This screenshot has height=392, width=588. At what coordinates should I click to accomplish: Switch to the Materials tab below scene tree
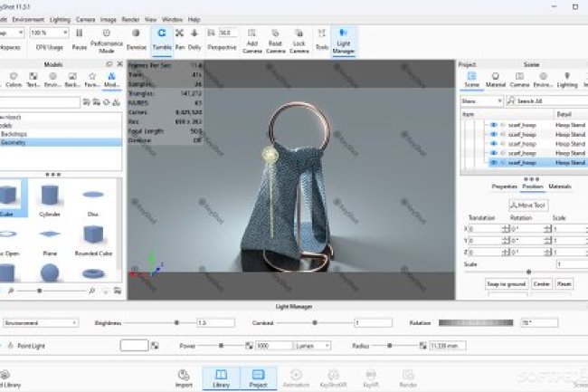point(561,186)
